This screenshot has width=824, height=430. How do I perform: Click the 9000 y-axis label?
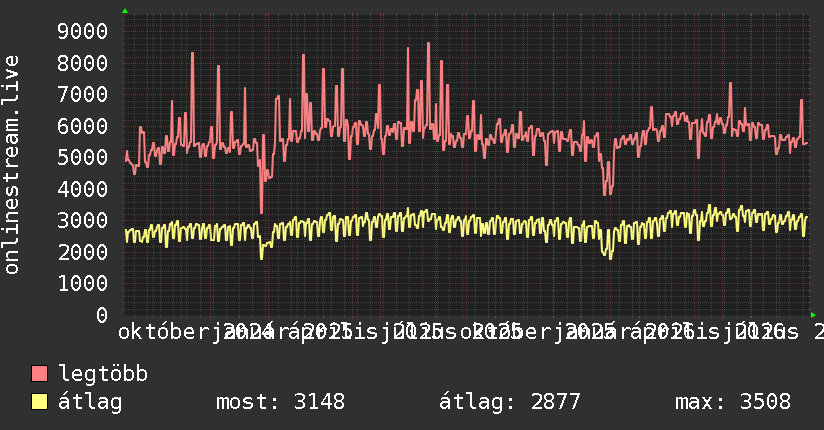coord(83,31)
